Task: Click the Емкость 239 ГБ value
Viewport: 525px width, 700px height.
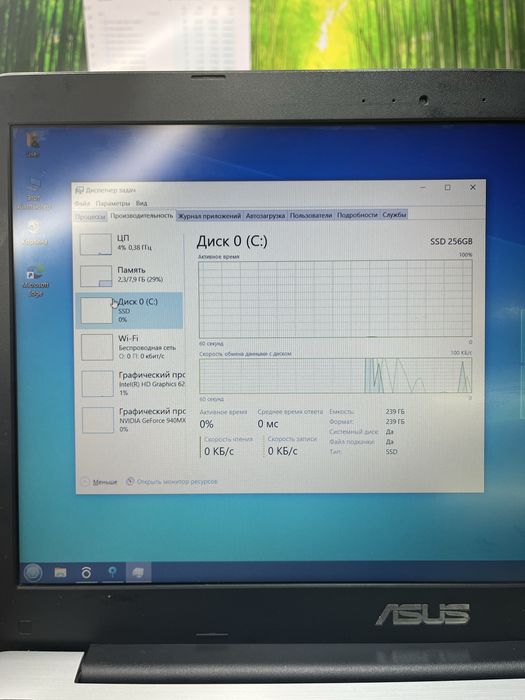Action: tap(395, 412)
